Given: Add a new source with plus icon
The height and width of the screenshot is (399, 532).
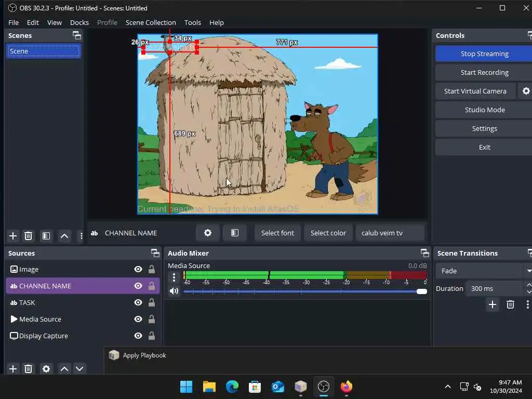Looking at the screenshot, I should coord(13,369).
